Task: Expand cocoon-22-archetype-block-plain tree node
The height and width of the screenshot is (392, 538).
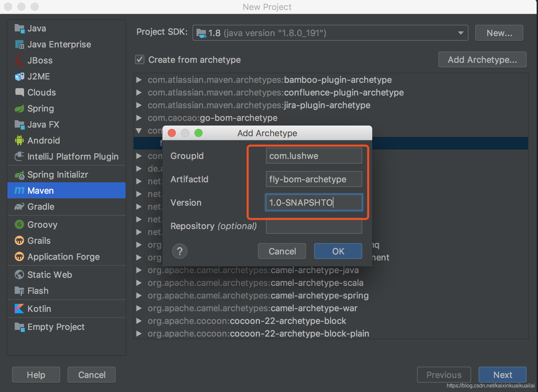Action: [139, 334]
